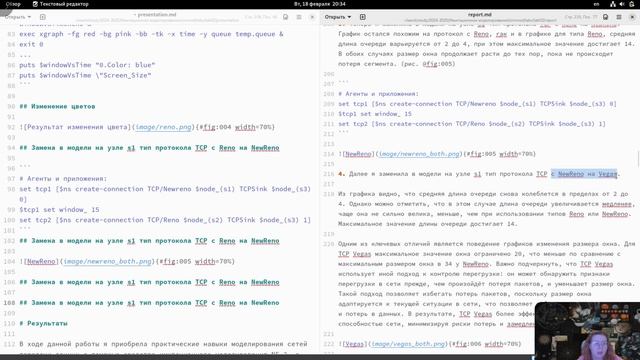Open the 'Открыть' dropdown in report.md window
The height and width of the screenshot is (360, 640).
[338, 17]
